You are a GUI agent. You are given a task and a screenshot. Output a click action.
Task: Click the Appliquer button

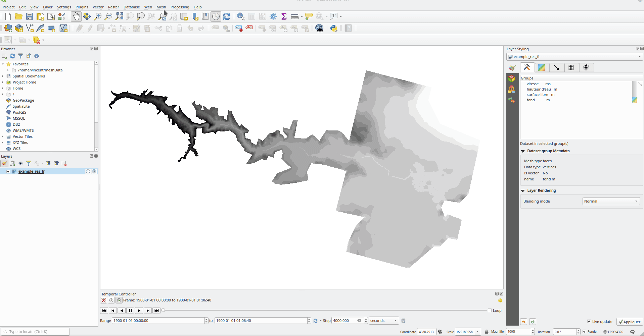click(630, 322)
